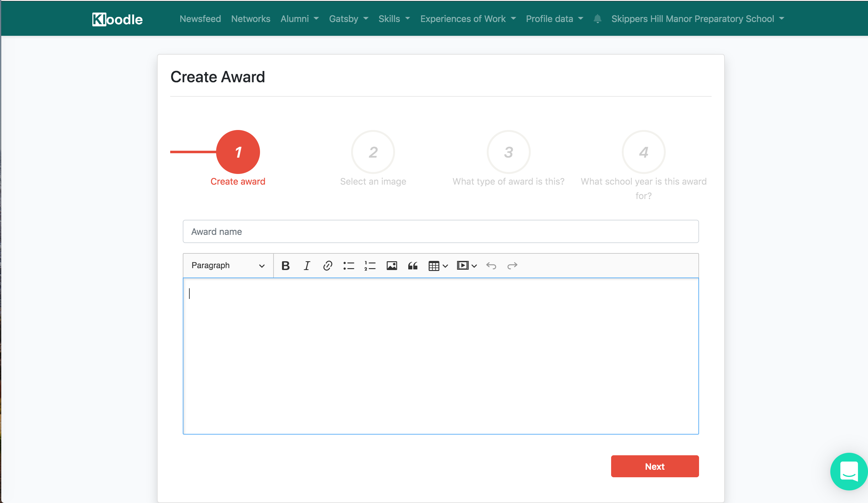Click inside the description text area
Screen dimensions: 868x503
441,356
